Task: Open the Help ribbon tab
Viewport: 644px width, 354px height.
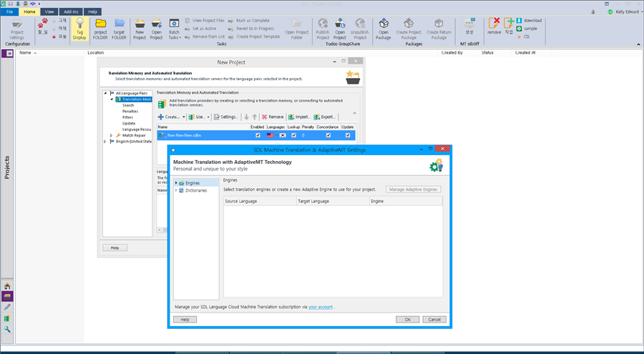Action: [93, 12]
